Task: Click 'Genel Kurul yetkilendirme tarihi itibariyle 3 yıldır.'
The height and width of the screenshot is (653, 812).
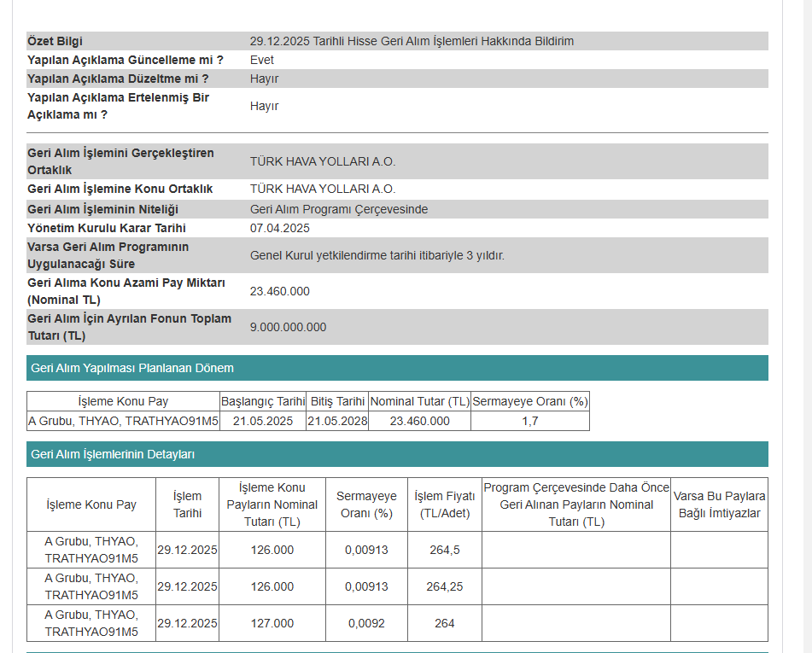Action: pyautogui.click(x=377, y=255)
